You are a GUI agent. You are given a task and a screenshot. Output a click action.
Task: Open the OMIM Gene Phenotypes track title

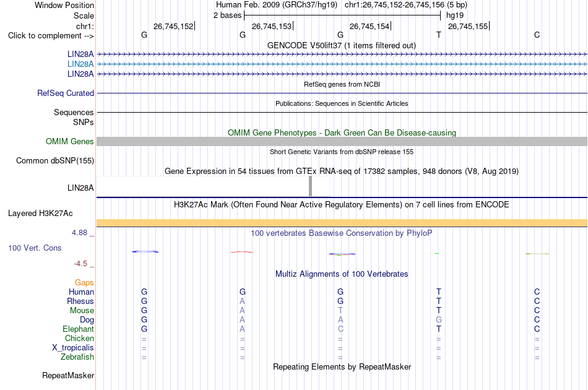[342, 132]
